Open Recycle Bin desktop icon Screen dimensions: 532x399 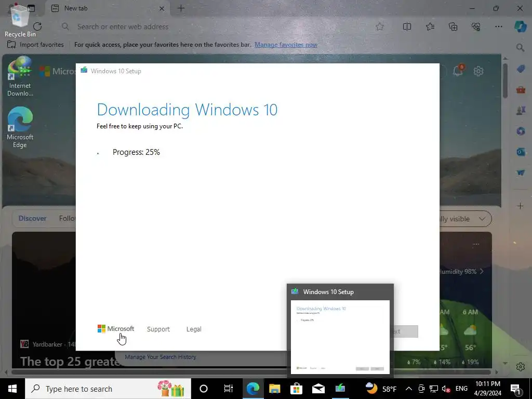coord(20,21)
